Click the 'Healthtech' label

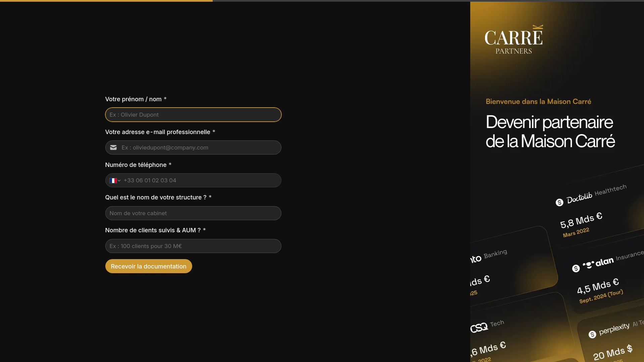tap(610, 190)
